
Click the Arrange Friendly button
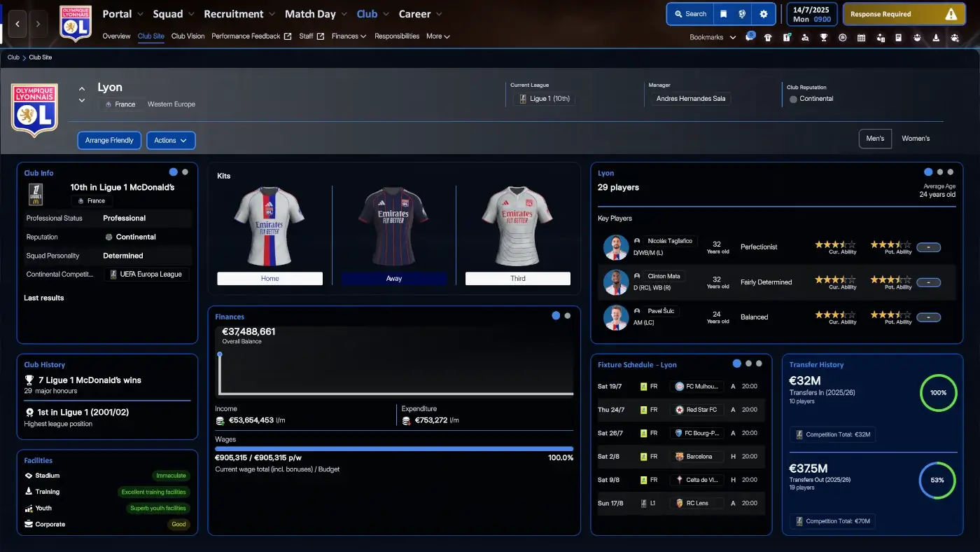click(109, 140)
